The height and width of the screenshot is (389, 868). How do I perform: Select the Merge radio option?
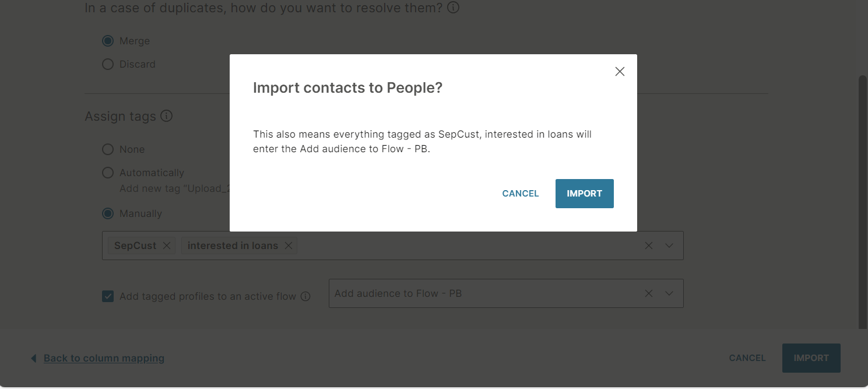(x=108, y=41)
